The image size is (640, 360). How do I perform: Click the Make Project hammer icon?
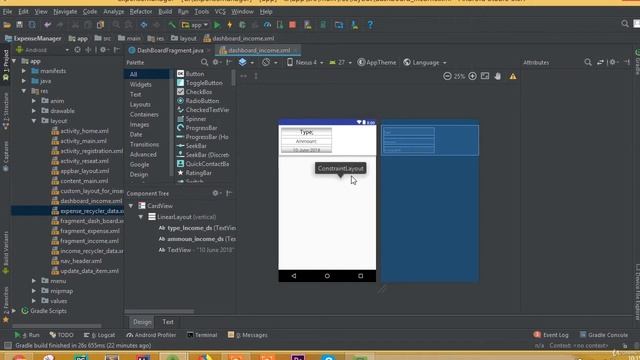pyautogui.click(x=172, y=25)
